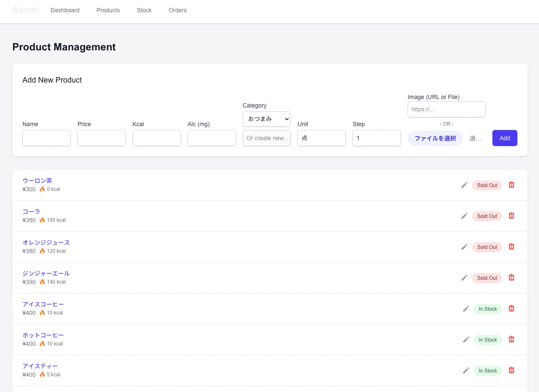Screen dimensions: 539x392
Task: Open the Dashboard nav item
Action: (65, 10)
